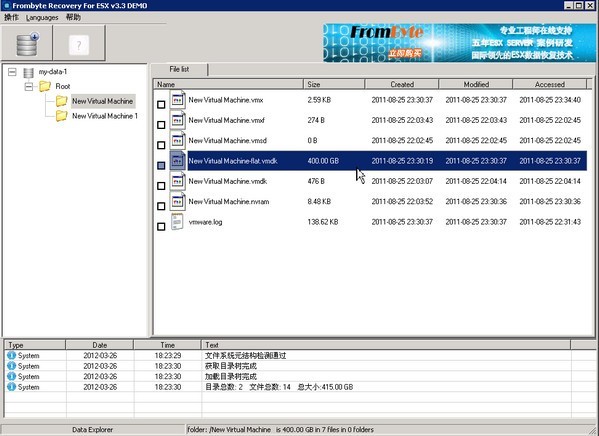This screenshot has width=599, height=436.
Task: Click the New Virtual Machine 1 folder icon
Action: click(62, 115)
